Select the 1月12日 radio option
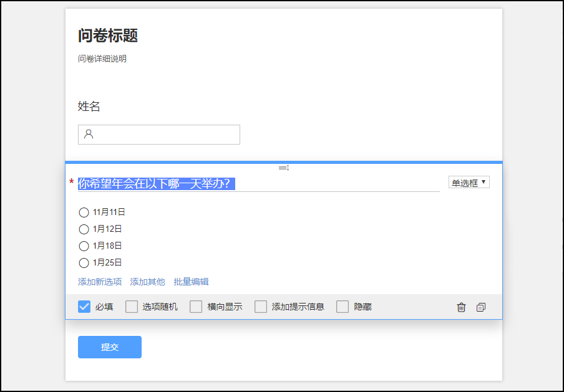 pos(84,229)
